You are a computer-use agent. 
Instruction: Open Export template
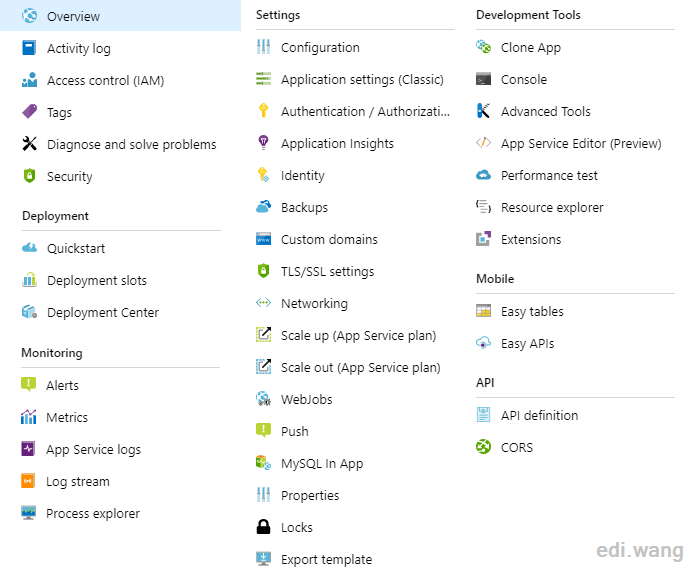pyautogui.click(x=326, y=559)
